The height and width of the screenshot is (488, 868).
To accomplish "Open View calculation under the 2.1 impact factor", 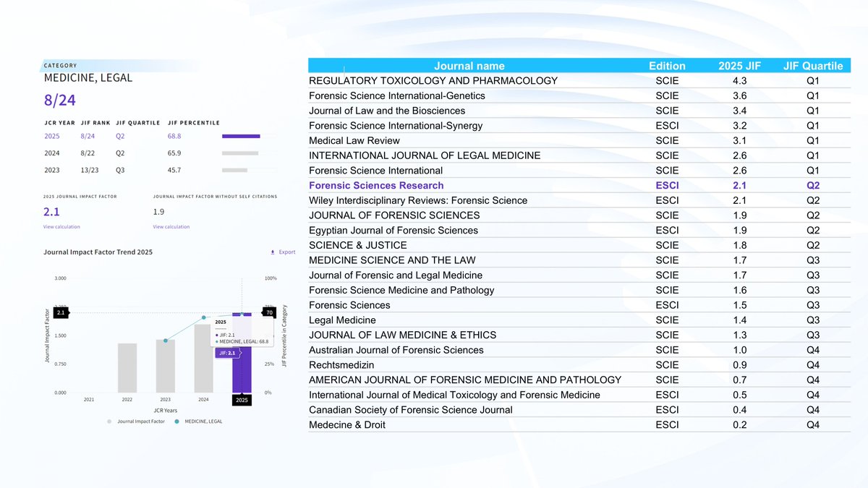I will click(x=61, y=227).
